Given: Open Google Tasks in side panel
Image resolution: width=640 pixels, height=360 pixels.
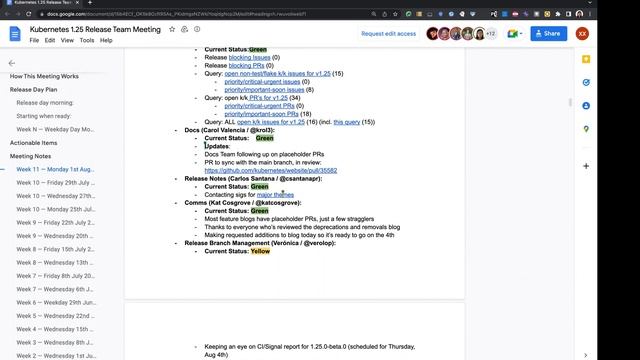Looking at the screenshot, I should pyautogui.click(x=586, y=82).
